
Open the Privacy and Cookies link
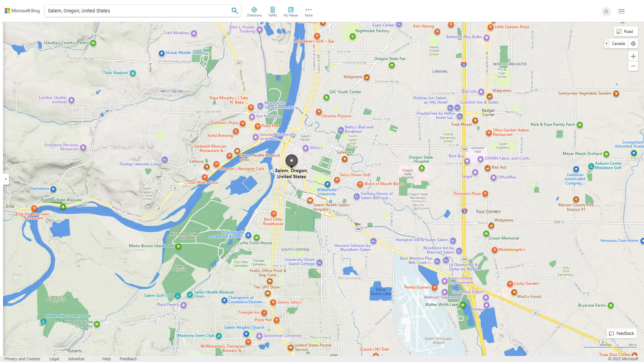coord(22,359)
